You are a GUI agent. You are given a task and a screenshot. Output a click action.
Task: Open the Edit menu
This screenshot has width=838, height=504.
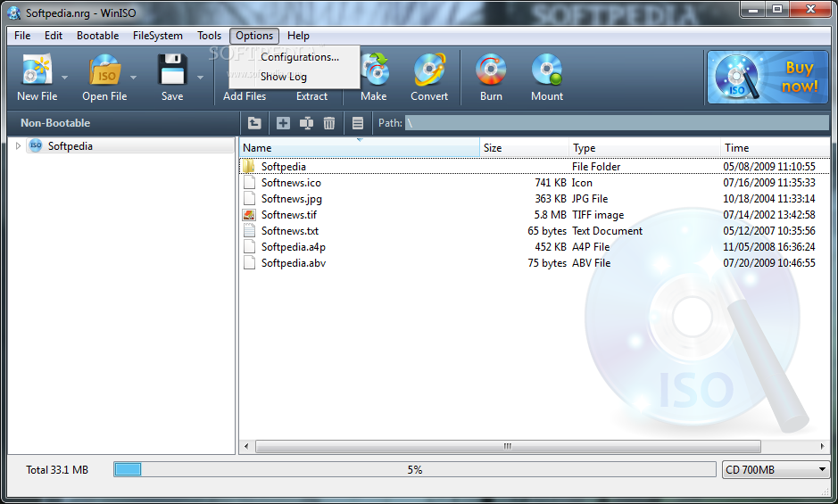point(54,36)
